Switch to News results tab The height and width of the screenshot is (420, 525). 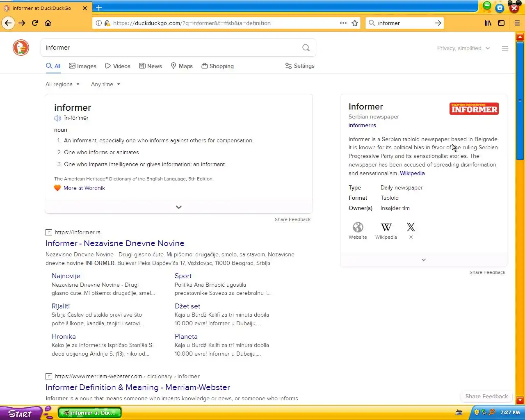coord(151,66)
